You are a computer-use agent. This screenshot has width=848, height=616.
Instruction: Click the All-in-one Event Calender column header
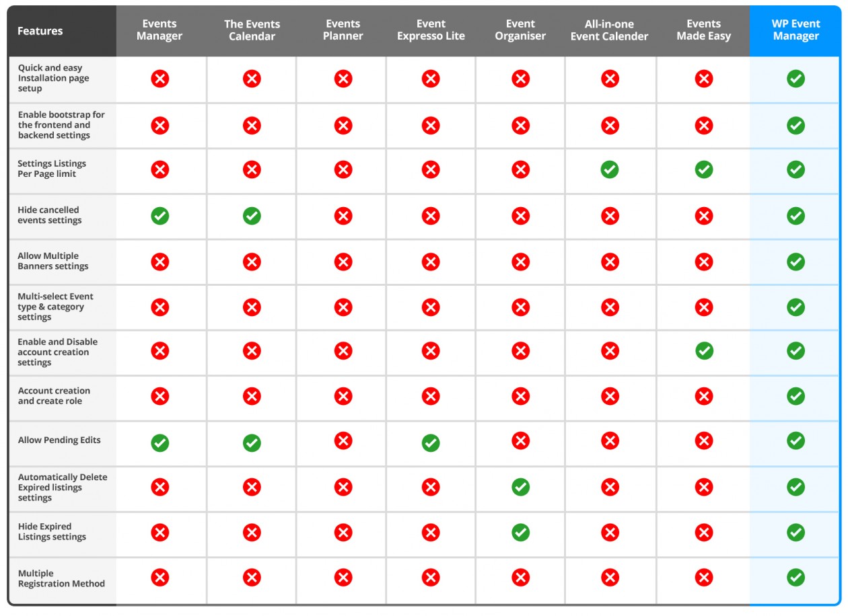(610, 30)
